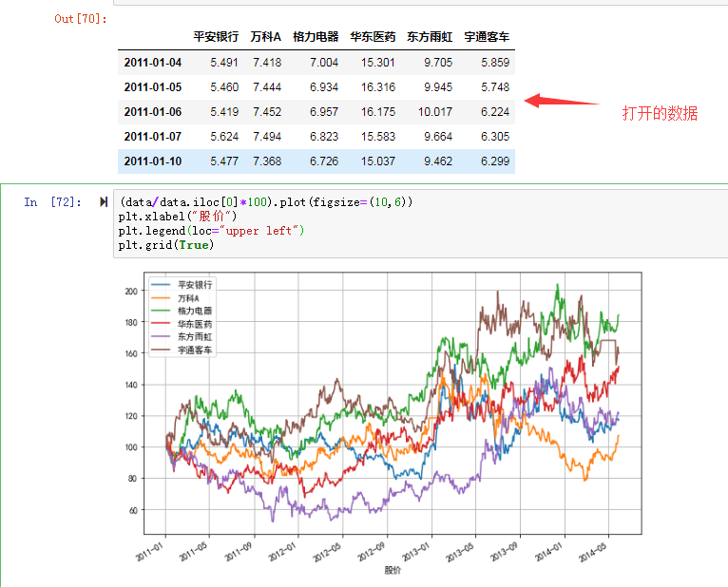Click the cell value 7.004

pos(324,63)
